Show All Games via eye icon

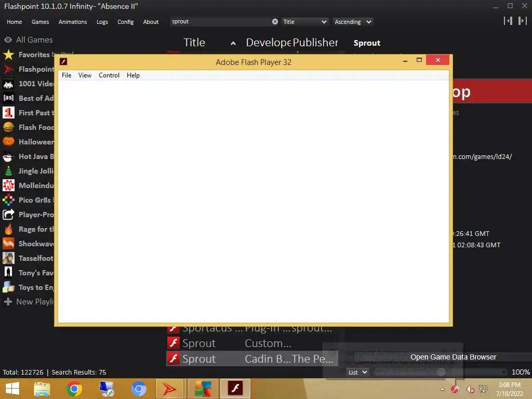pyautogui.click(x=8, y=39)
